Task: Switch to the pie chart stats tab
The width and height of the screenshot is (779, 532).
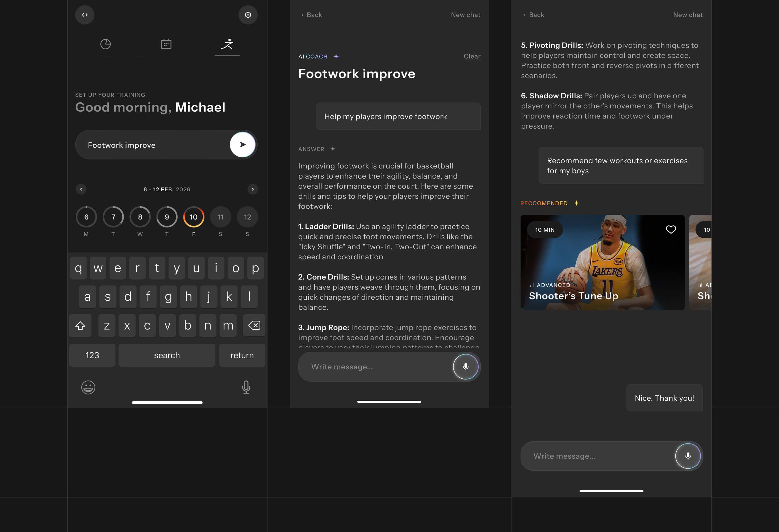Action: click(106, 44)
